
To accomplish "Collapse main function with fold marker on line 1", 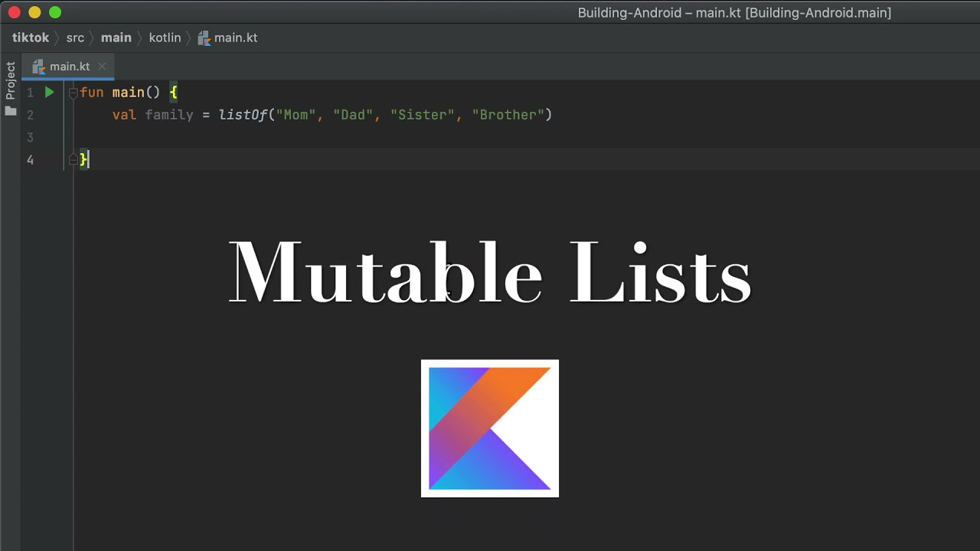I will click(x=73, y=93).
